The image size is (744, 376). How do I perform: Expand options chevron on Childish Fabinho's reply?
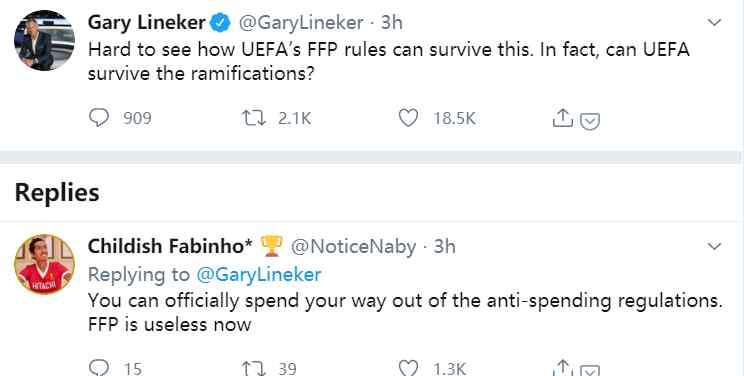pyautogui.click(x=715, y=246)
